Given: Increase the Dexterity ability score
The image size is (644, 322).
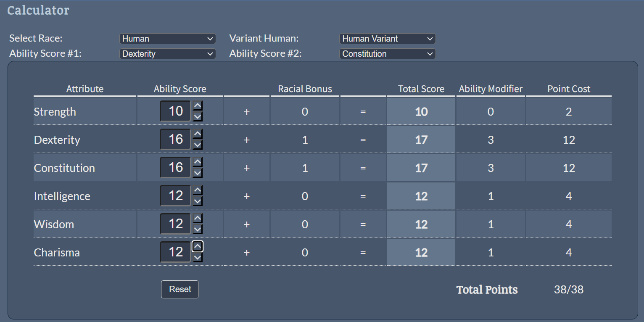Looking at the screenshot, I should tap(198, 134).
